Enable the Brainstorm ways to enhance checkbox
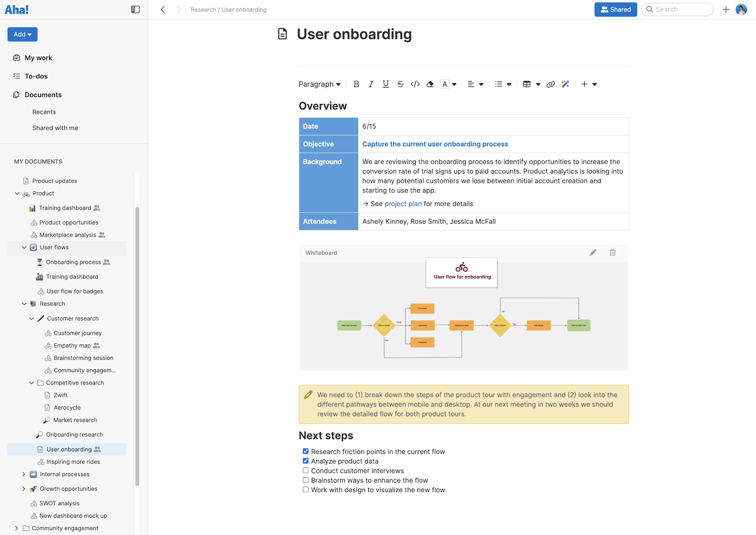 (x=305, y=480)
